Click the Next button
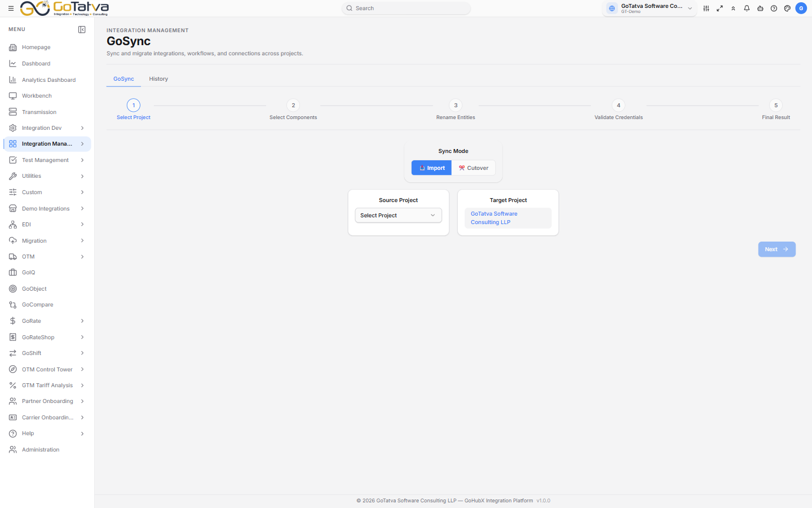 point(777,249)
